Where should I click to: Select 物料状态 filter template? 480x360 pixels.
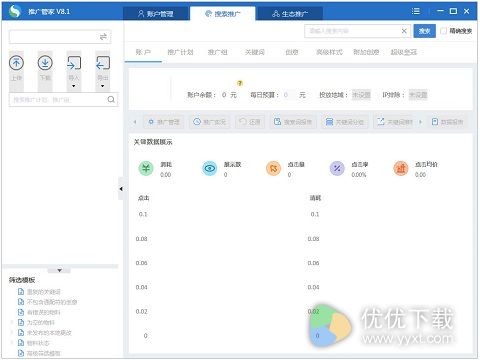(x=38, y=343)
